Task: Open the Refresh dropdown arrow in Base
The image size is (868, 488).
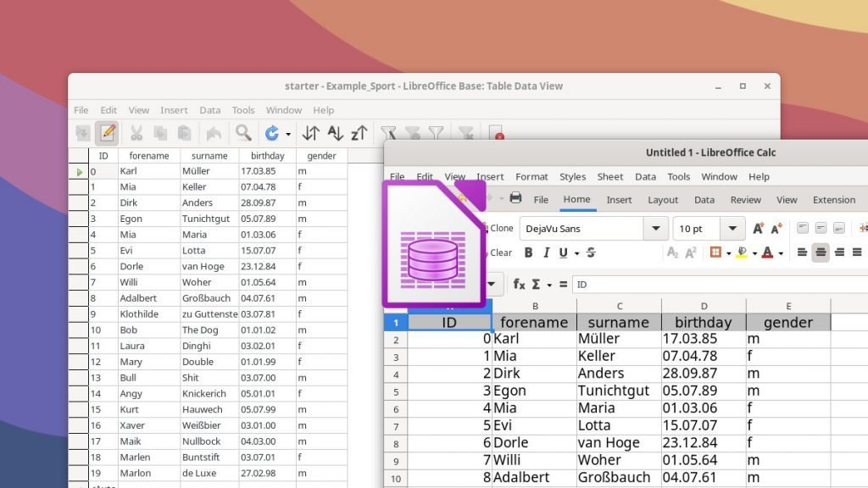Action: point(288,134)
